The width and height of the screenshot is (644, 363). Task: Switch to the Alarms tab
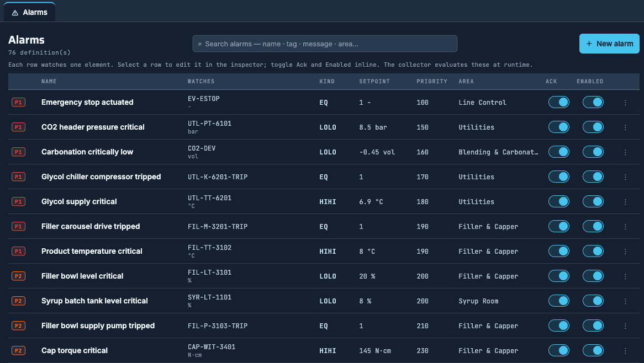pyautogui.click(x=30, y=12)
